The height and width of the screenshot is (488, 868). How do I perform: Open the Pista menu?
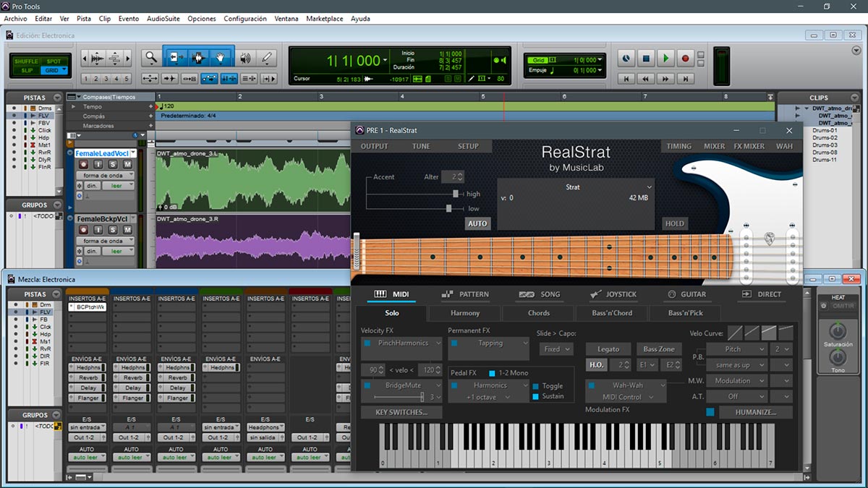click(x=84, y=18)
